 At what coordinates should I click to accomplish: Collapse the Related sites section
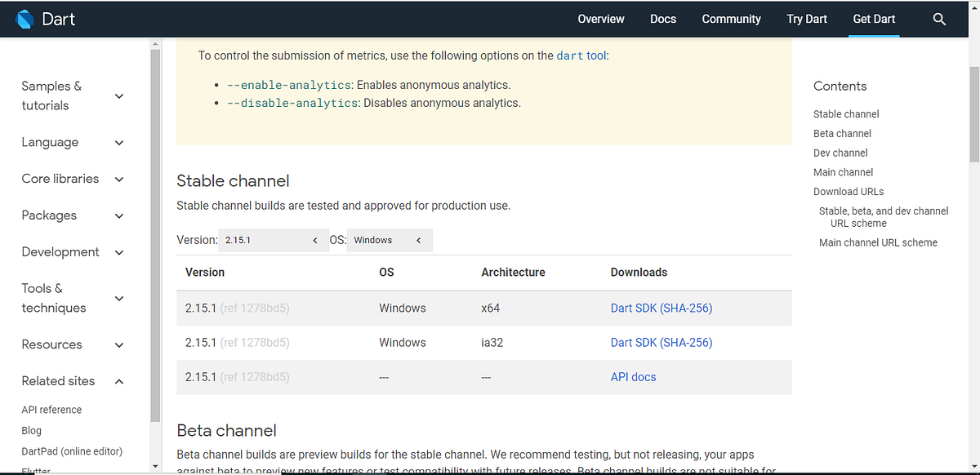(x=119, y=381)
